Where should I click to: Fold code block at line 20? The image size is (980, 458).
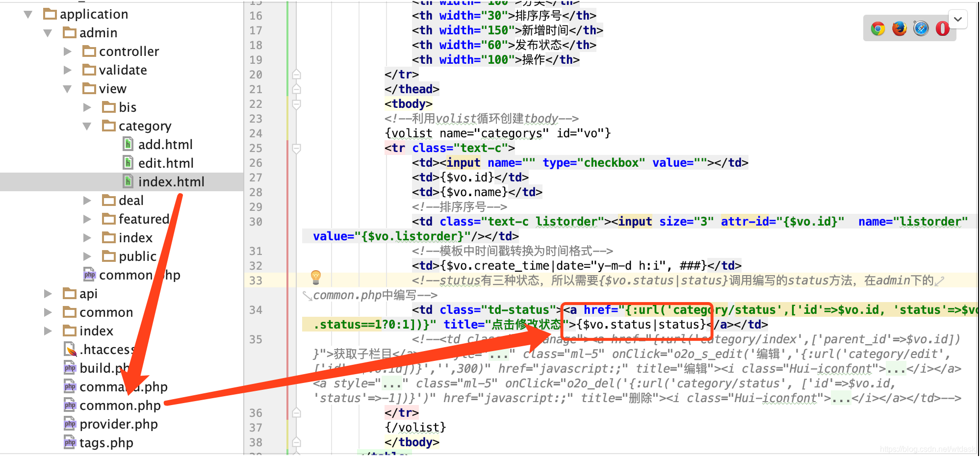click(x=296, y=75)
